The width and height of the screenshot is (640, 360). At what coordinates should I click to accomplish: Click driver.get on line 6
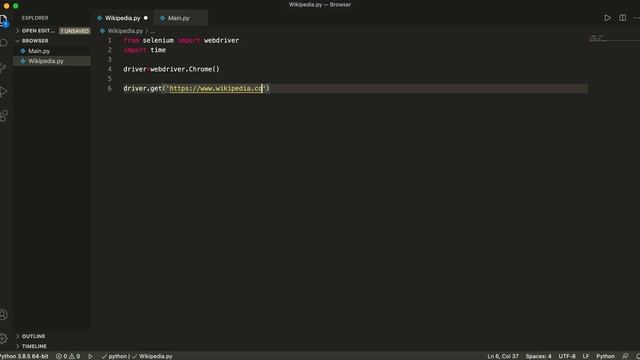pos(142,89)
